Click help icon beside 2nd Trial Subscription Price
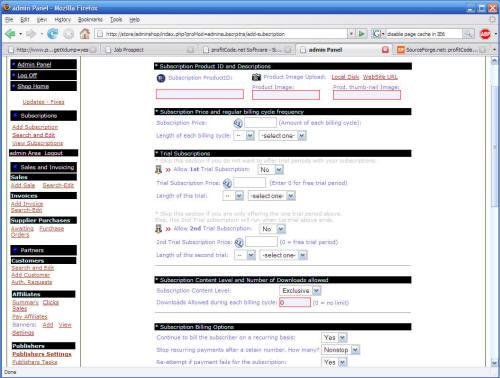This screenshot has width=500, height=378. (239, 243)
